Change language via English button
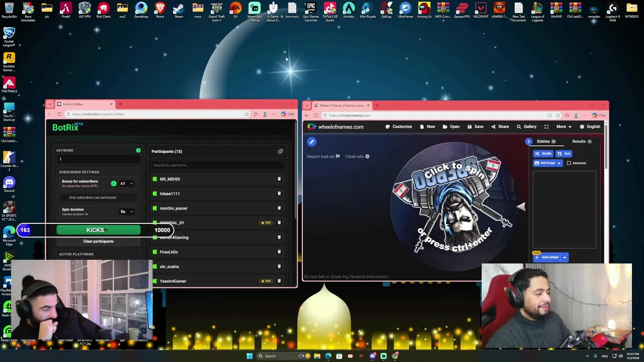 [590, 127]
